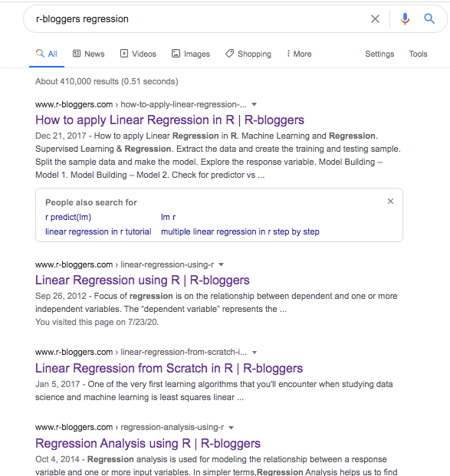Switch to Videos results tab

(x=138, y=54)
